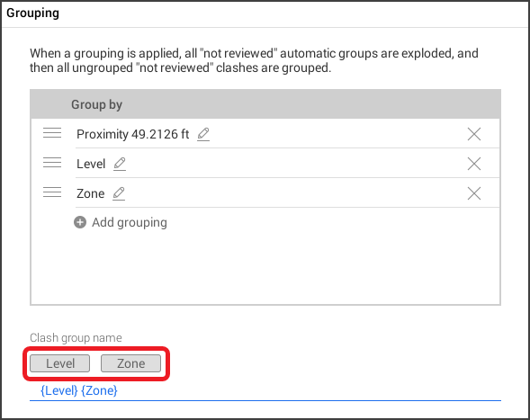Insert the Zone token into clash group name
Image resolution: width=530 pixels, height=420 pixels.
(x=130, y=363)
